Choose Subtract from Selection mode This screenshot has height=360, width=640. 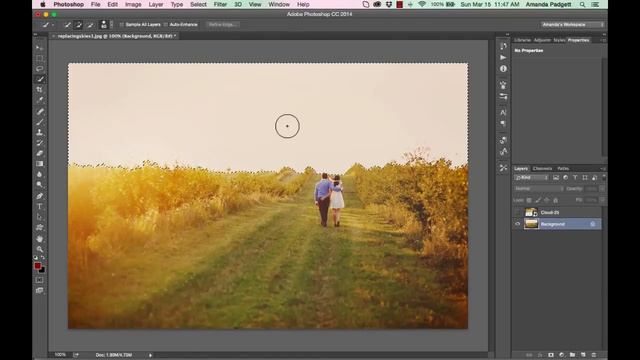(90, 25)
